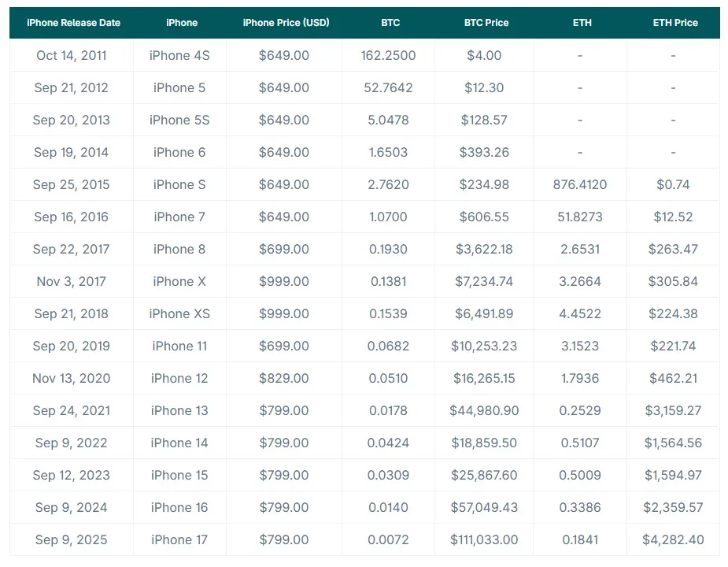Screen dimensions: 728x567
Task: Click the iPhone Price (USD) column header
Action: pyautogui.click(x=286, y=23)
